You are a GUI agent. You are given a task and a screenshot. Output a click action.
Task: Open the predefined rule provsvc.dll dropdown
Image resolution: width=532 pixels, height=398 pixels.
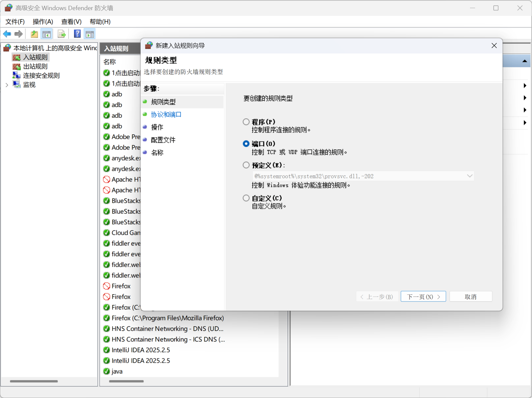coord(363,176)
